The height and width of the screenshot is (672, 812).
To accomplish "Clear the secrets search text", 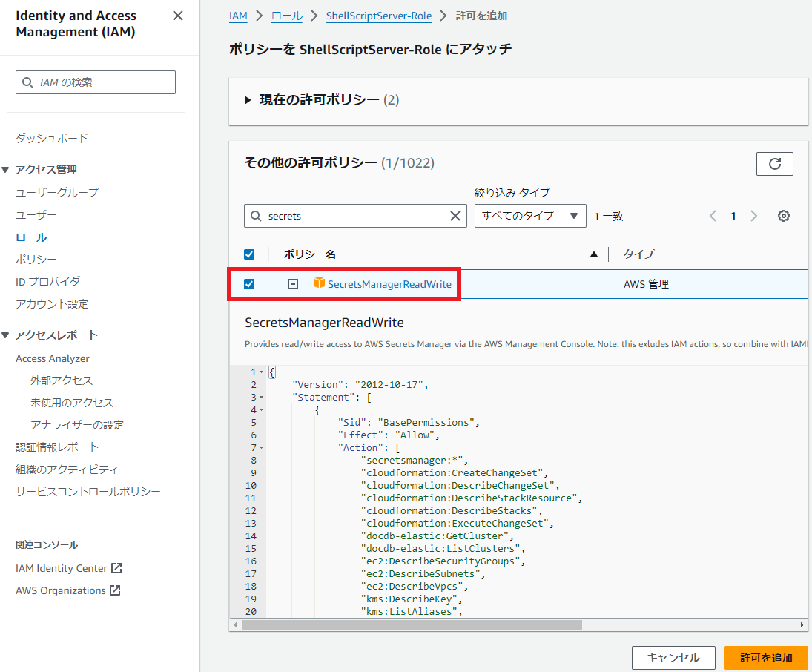I will (455, 216).
